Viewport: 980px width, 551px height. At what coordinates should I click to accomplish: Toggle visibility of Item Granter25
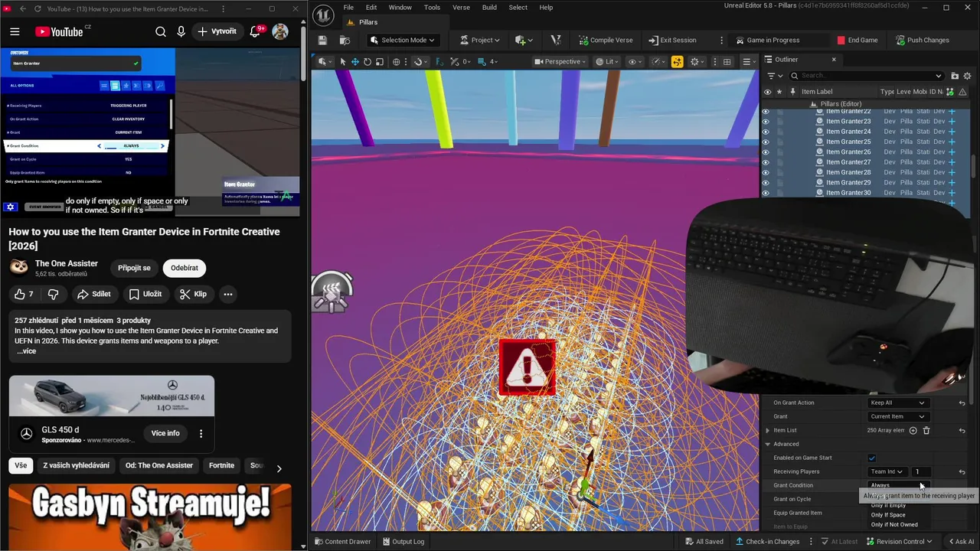pyautogui.click(x=766, y=142)
